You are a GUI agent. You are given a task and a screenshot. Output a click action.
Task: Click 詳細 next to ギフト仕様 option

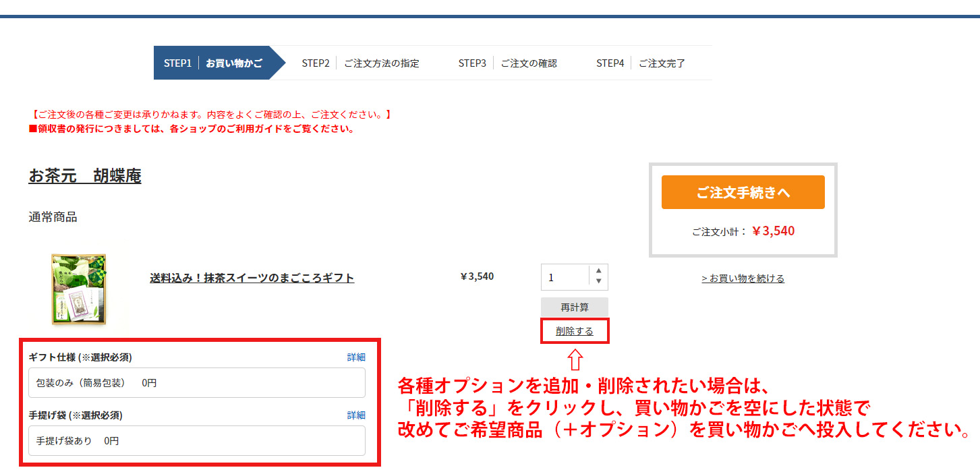point(356,357)
